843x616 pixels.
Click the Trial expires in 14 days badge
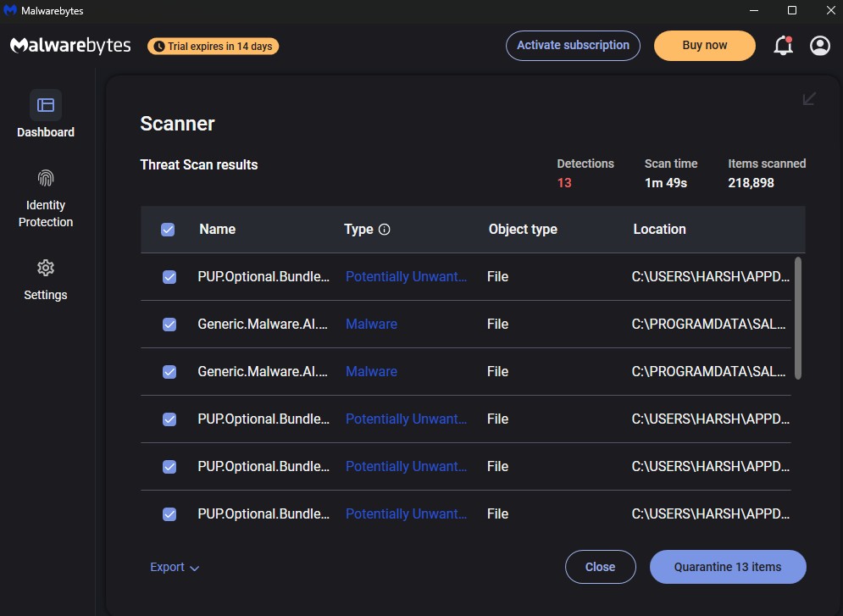(213, 46)
